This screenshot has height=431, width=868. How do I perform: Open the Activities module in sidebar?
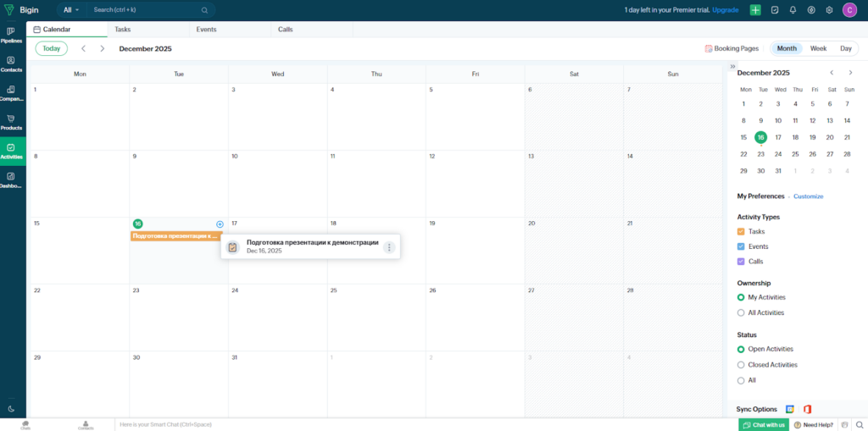click(x=12, y=152)
